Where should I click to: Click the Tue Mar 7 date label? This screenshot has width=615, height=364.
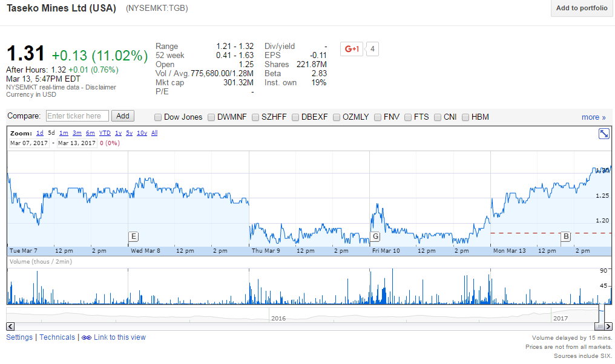tap(23, 251)
